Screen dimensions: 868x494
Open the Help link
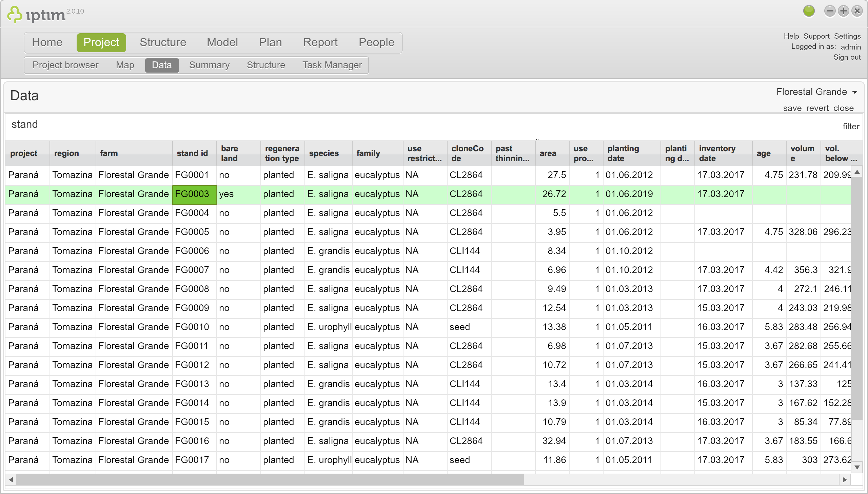pyautogui.click(x=791, y=36)
